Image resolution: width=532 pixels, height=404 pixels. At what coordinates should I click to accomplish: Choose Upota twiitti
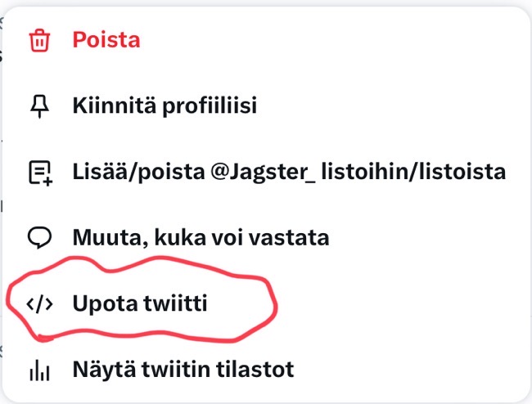coord(140,304)
